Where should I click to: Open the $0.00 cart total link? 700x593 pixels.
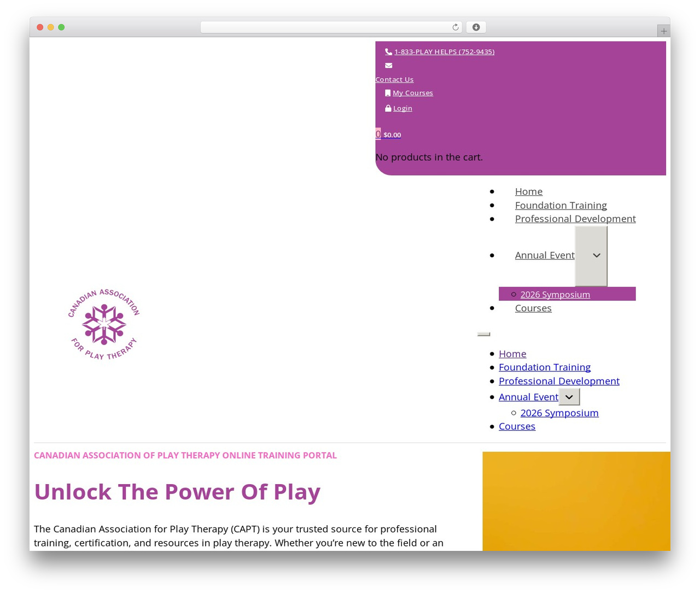[392, 135]
